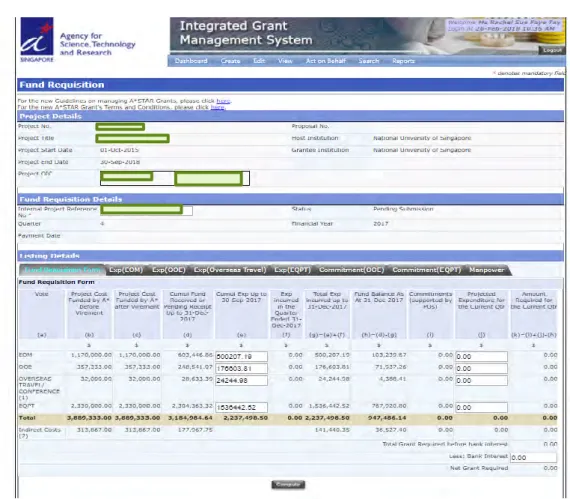Click the total project cost 3,889,333.00 before virement
This screenshot has height=499, width=570.
(x=89, y=418)
